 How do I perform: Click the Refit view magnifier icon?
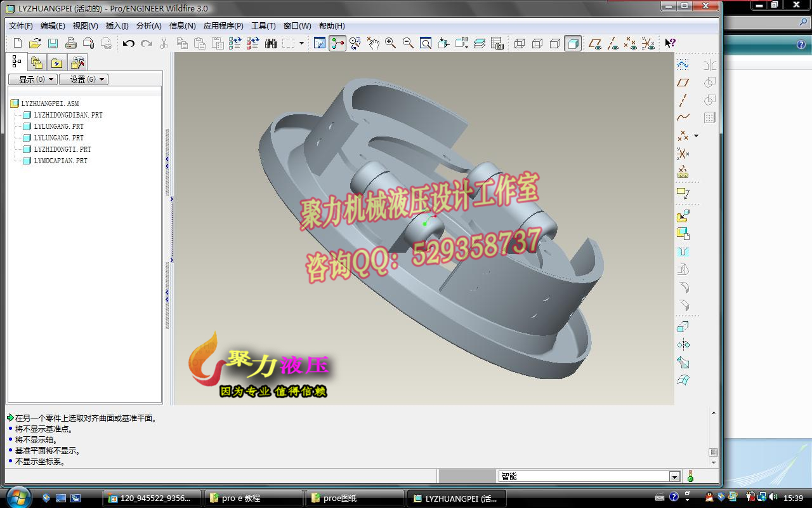426,43
